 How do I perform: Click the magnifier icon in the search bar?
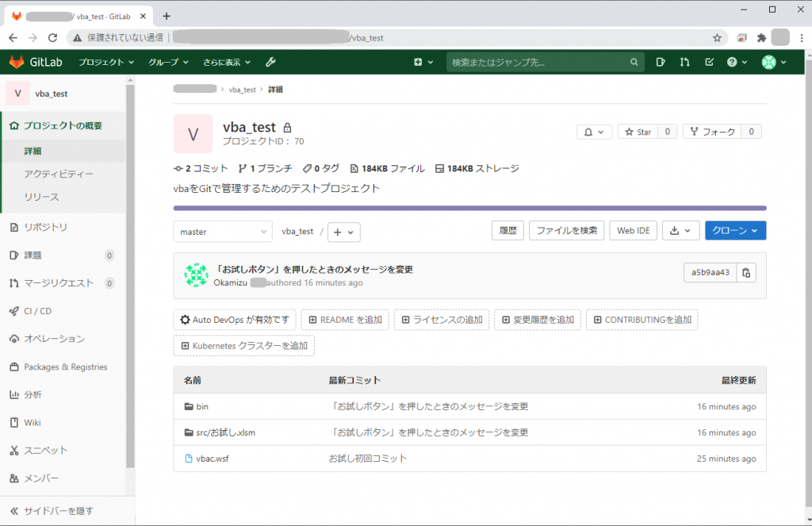(x=634, y=60)
